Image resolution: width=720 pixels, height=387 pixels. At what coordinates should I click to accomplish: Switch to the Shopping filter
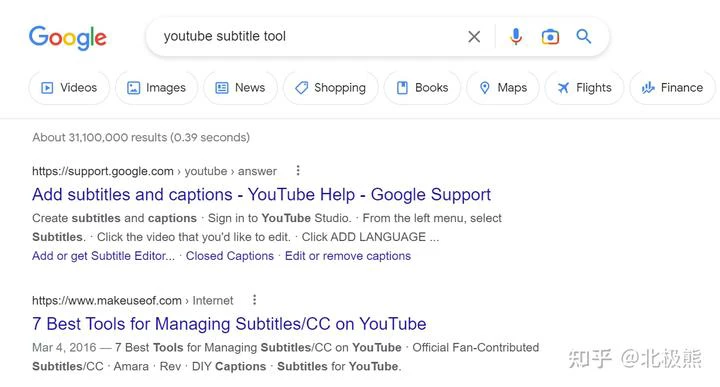(x=331, y=88)
